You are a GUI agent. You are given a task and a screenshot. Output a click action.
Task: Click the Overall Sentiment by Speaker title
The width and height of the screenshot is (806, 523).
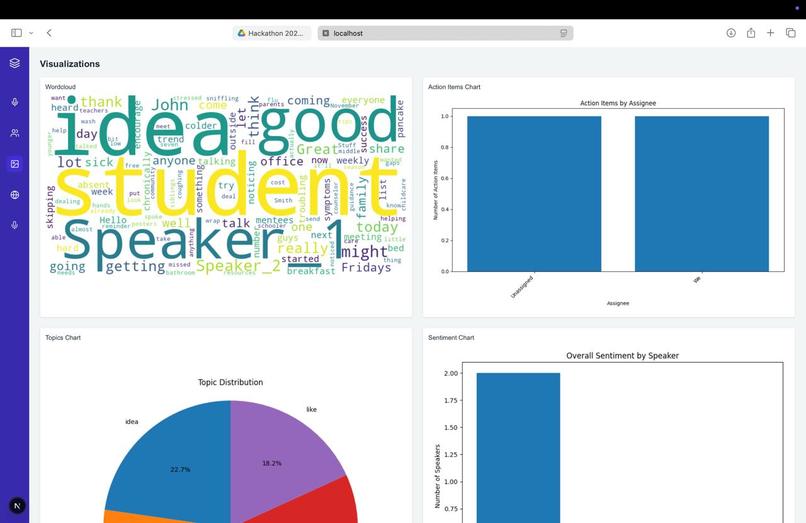tap(622, 355)
